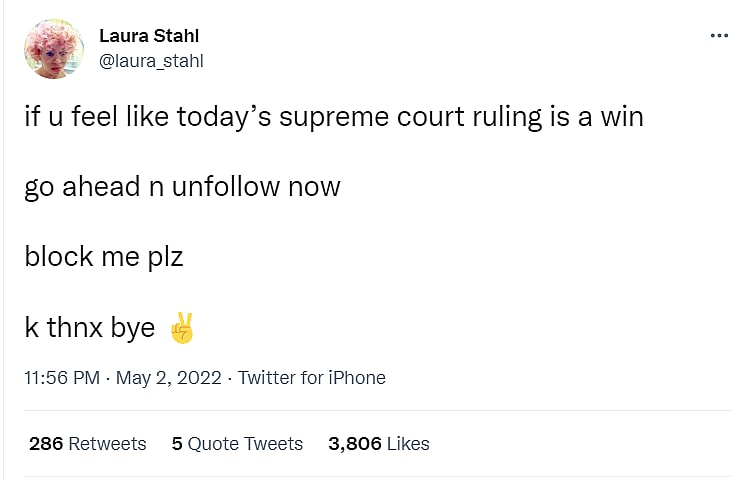Show the 5 Quote Tweets
752x480 pixels.
click(237, 444)
